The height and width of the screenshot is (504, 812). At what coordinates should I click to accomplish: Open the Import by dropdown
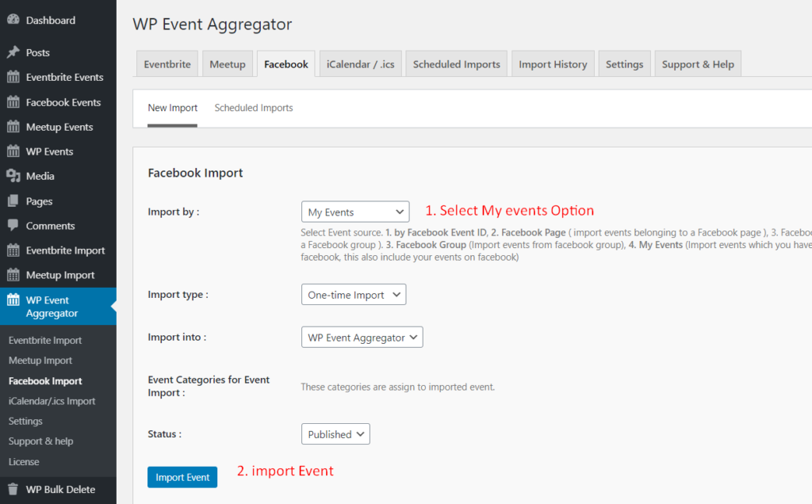pyautogui.click(x=354, y=212)
